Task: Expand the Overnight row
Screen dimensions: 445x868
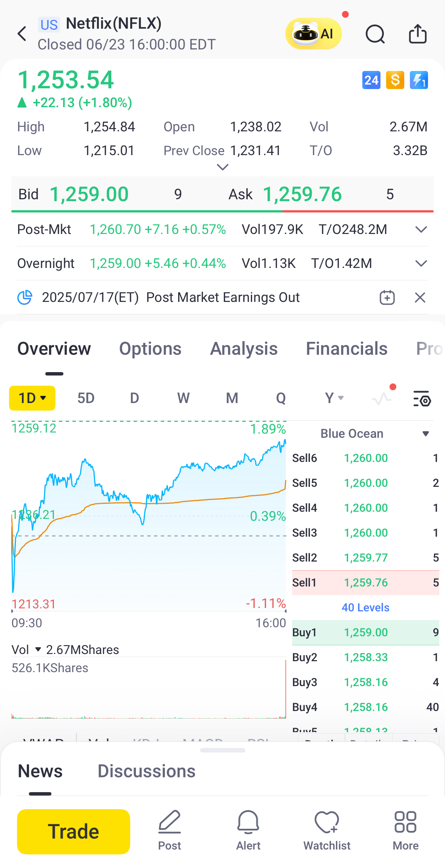Action: coord(421,263)
